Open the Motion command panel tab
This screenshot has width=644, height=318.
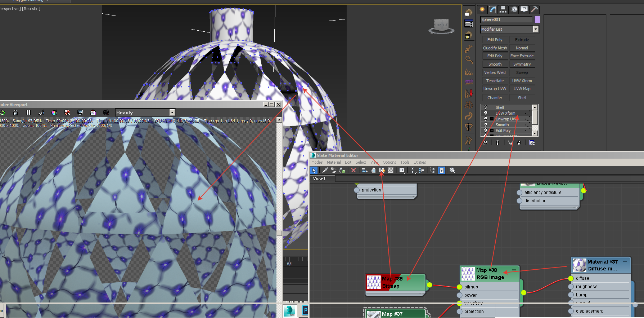point(514,9)
